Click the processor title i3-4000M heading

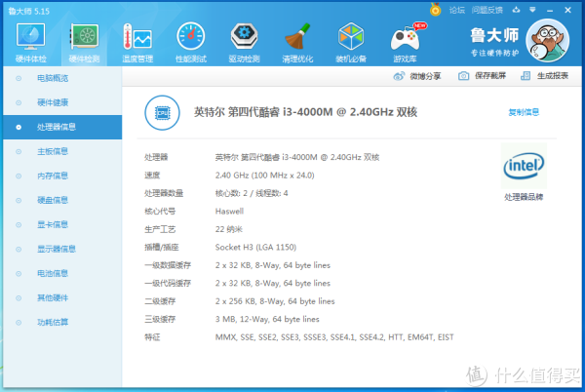305,112
